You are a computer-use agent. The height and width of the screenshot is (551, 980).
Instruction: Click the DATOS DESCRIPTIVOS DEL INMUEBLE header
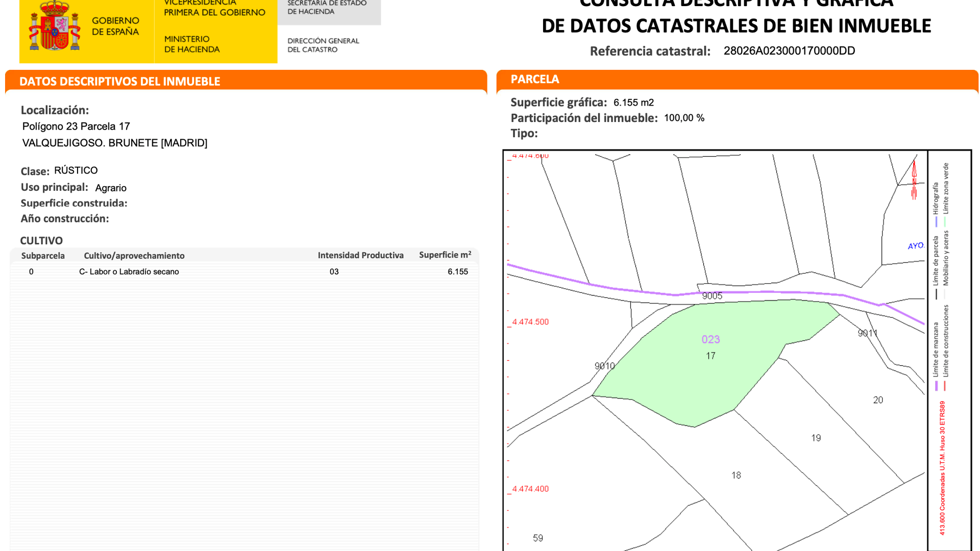click(x=120, y=82)
